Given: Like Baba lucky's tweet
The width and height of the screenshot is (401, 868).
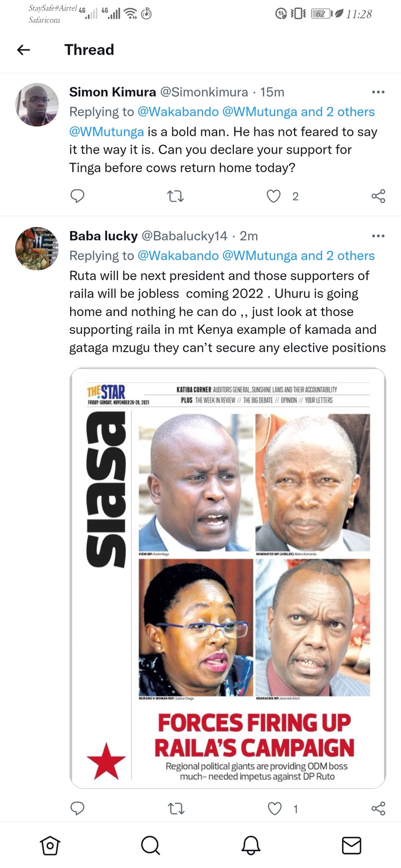Looking at the screenshot, I should point(274,808).
